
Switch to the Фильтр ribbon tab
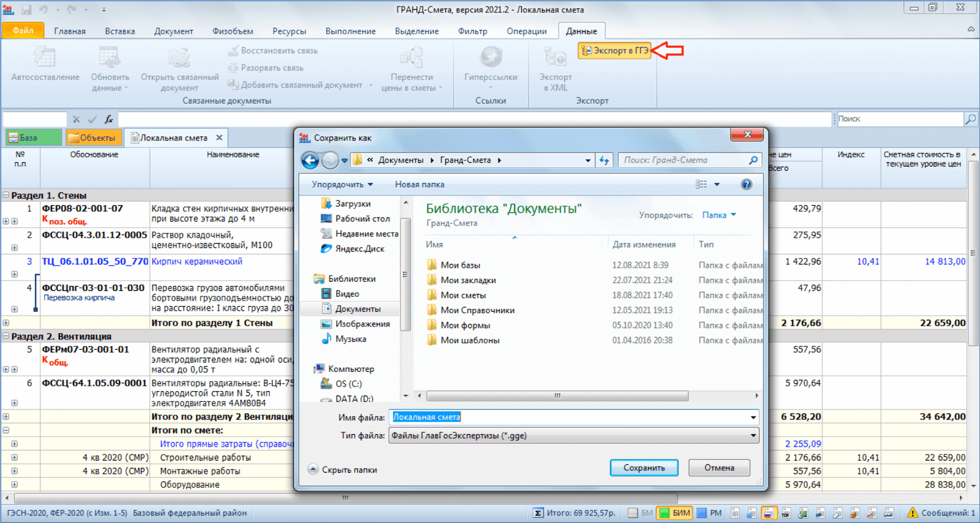[x=472, y=31]
